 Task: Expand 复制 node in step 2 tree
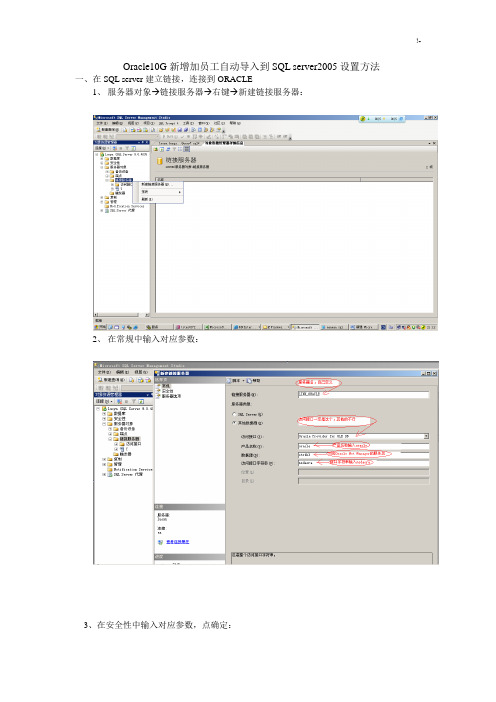pos(104,459)
